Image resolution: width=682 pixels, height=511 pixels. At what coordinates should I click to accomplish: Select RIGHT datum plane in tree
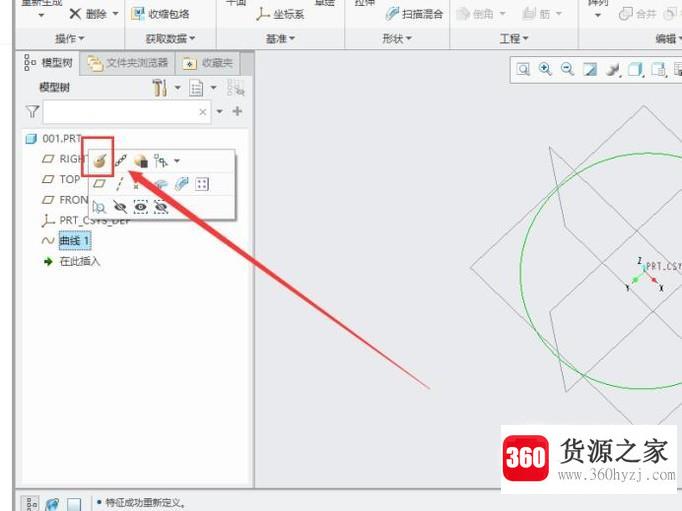pos(63,159)
